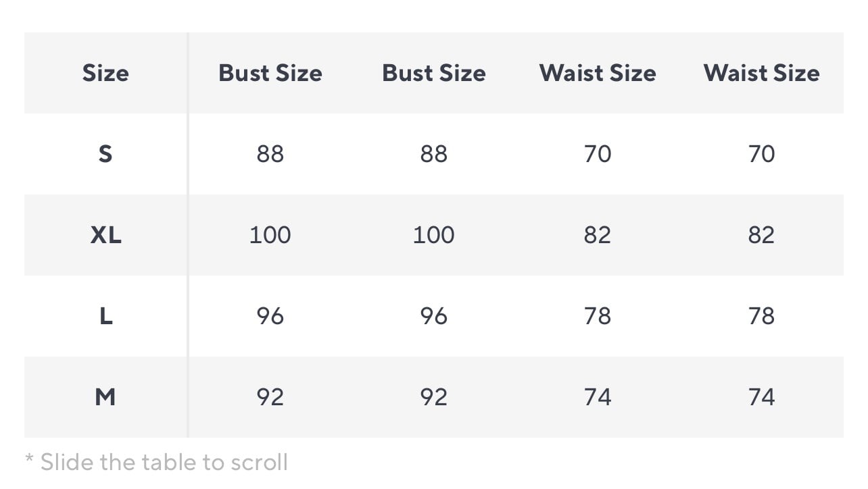Select the S size row label
The height and width of the screenshot is (489, 868).
[x=105, y=154]
